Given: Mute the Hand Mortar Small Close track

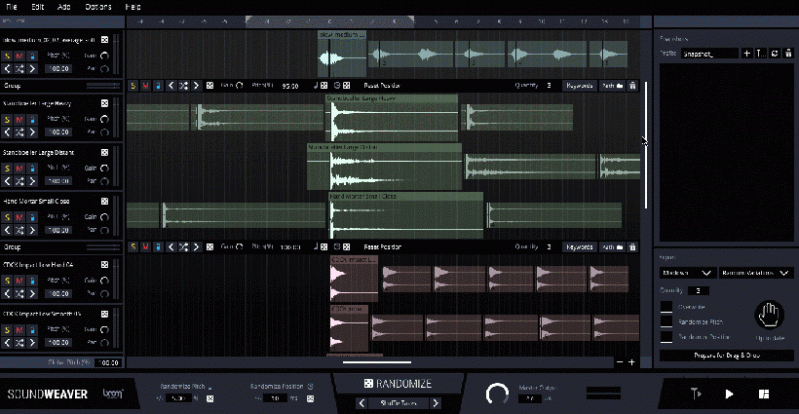Looking at the screenshot, I should [19, 218].
